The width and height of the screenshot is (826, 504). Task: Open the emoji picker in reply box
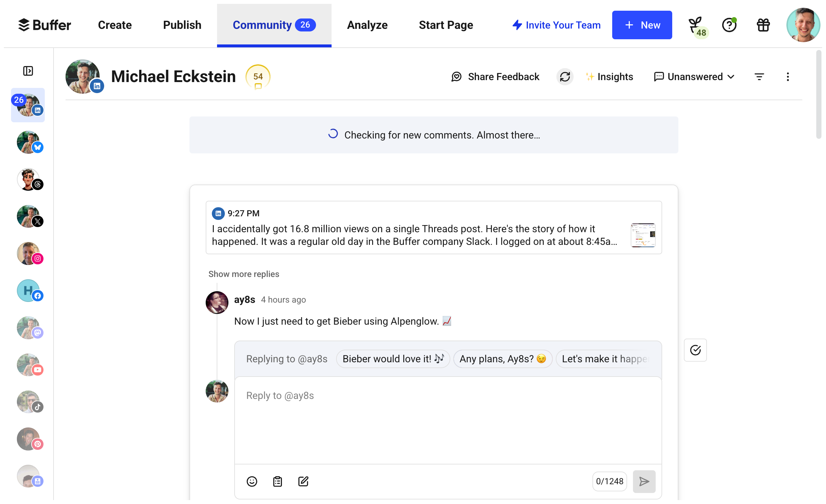click(252, 481)
